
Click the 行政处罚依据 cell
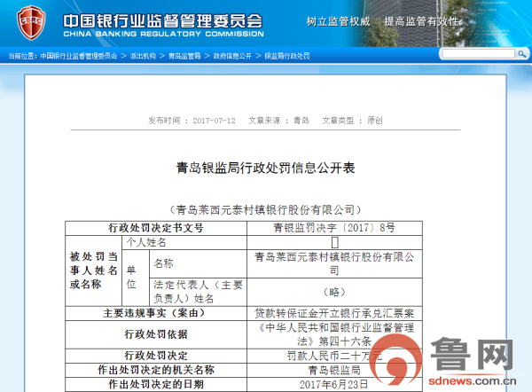[156, 334]
